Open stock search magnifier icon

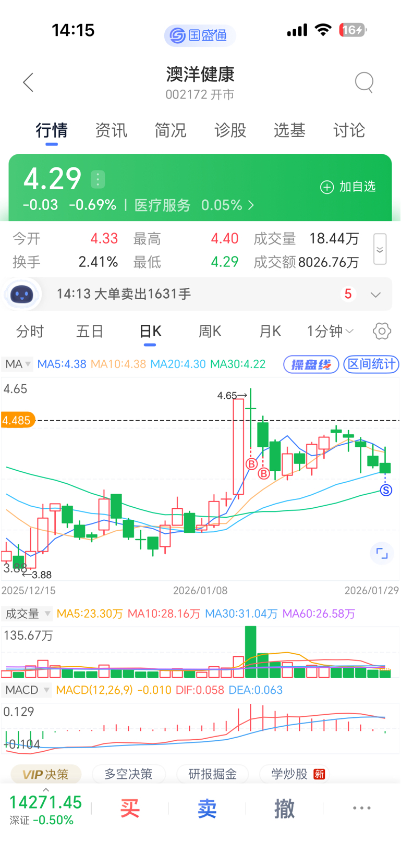coord(364,82)
